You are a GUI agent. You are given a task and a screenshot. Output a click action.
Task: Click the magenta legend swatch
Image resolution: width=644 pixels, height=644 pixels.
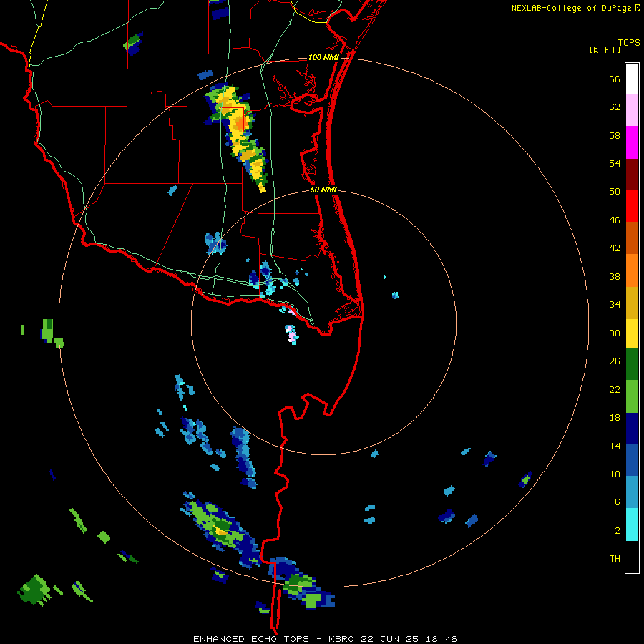click(632, 142)
